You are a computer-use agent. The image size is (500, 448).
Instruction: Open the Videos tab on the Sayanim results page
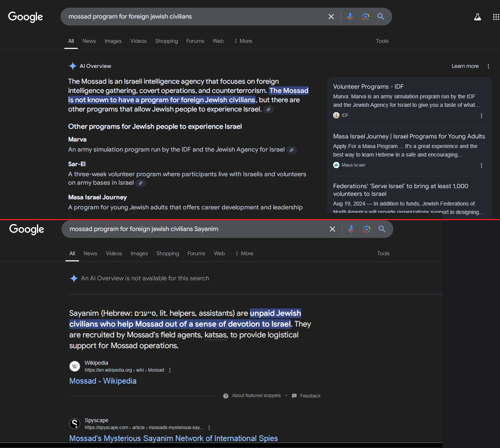[114, 253]
